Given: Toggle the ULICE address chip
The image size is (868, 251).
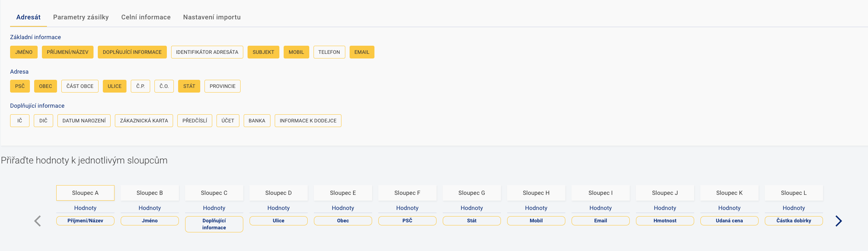Looking at the screenshot, I should tap(114, 86).
